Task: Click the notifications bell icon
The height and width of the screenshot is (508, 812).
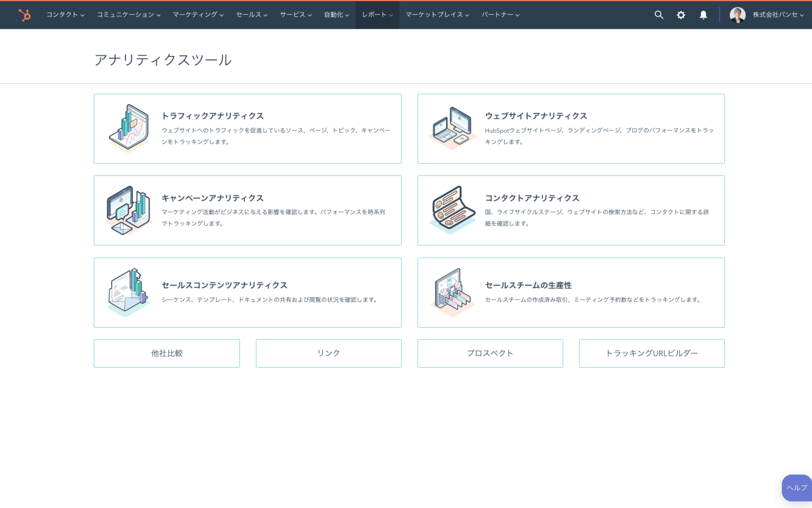Action: coord(703,15)
